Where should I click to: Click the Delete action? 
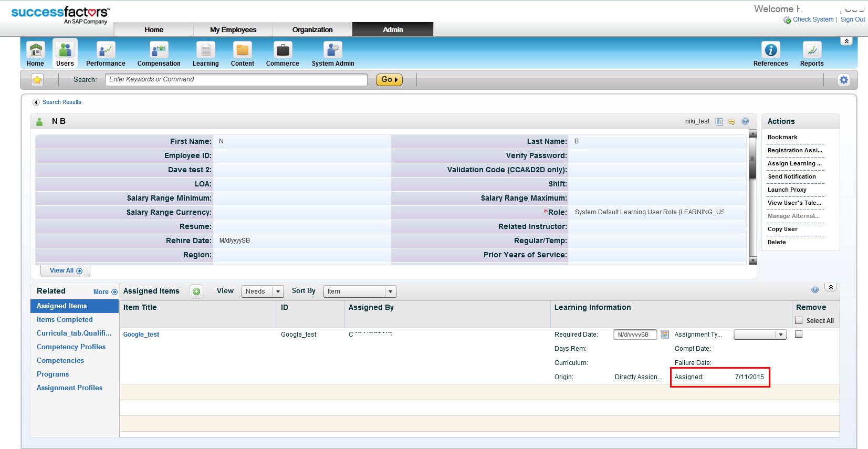(x=777, y=243)
